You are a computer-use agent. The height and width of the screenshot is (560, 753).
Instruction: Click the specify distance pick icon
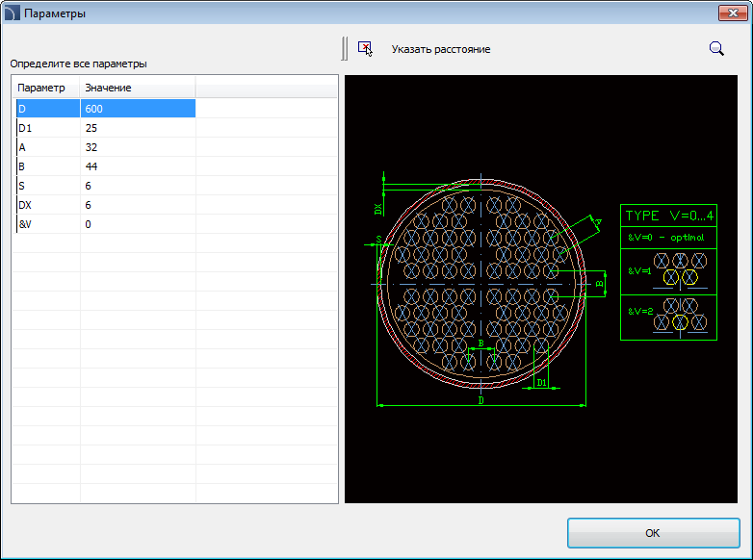(x=365, y=49)
